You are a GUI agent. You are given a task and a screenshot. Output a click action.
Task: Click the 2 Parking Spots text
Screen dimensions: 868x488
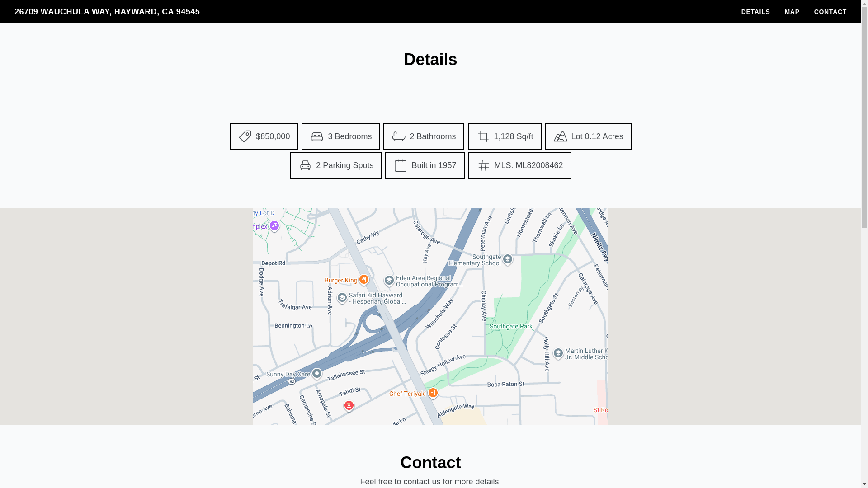tap(345, 165)
